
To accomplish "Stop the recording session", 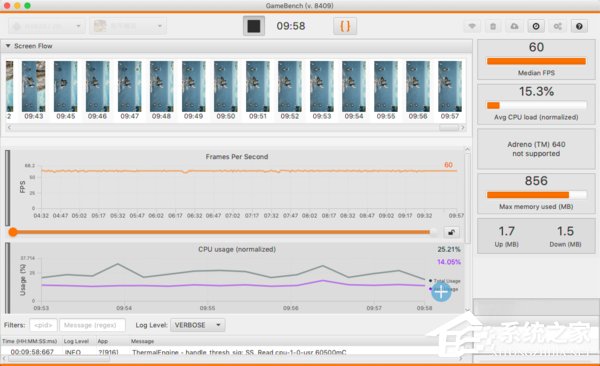I will (x=254, y=26).
